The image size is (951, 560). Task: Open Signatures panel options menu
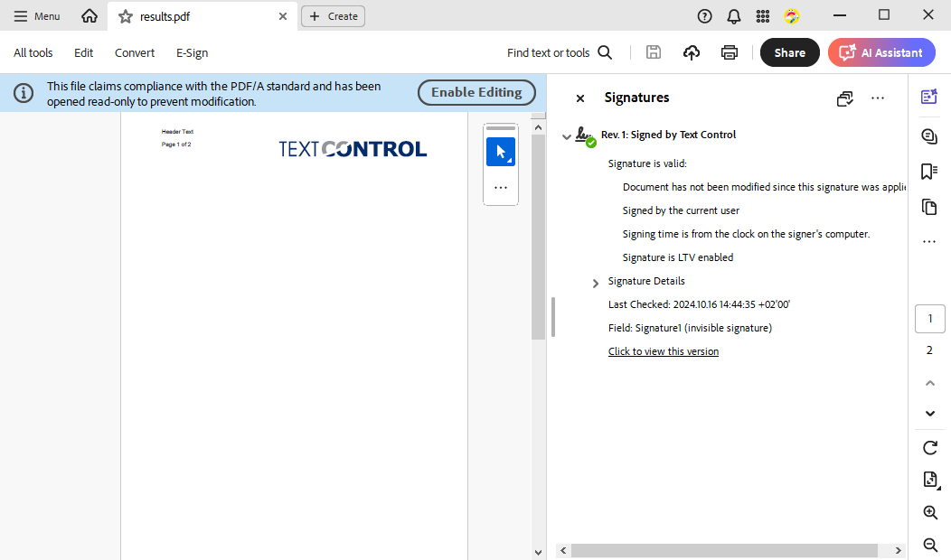coord(878,98)
